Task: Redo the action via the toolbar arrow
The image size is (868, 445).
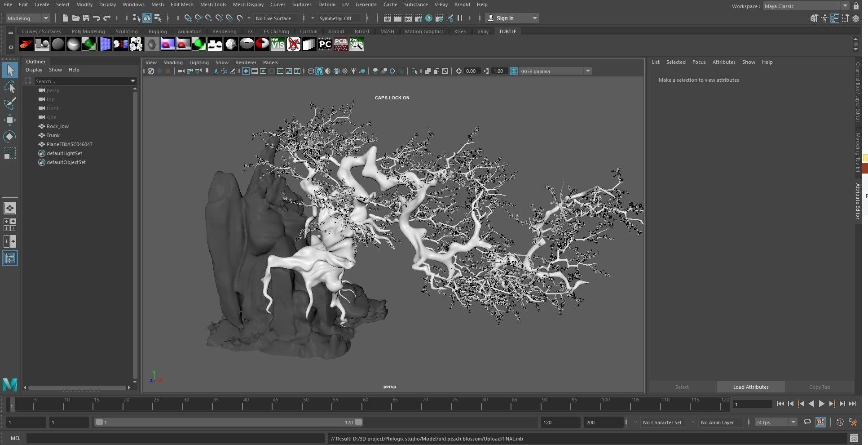Action: tap(107, 18)
